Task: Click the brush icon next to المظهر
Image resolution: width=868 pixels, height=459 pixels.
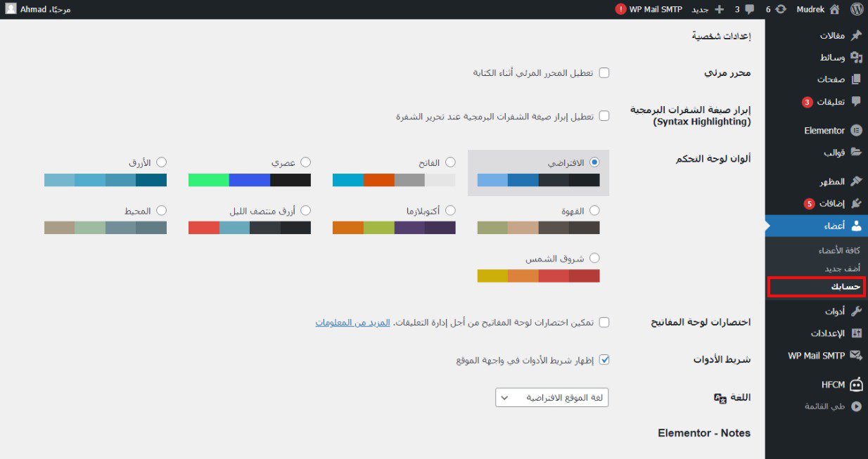Action: (x=856, y=181)
